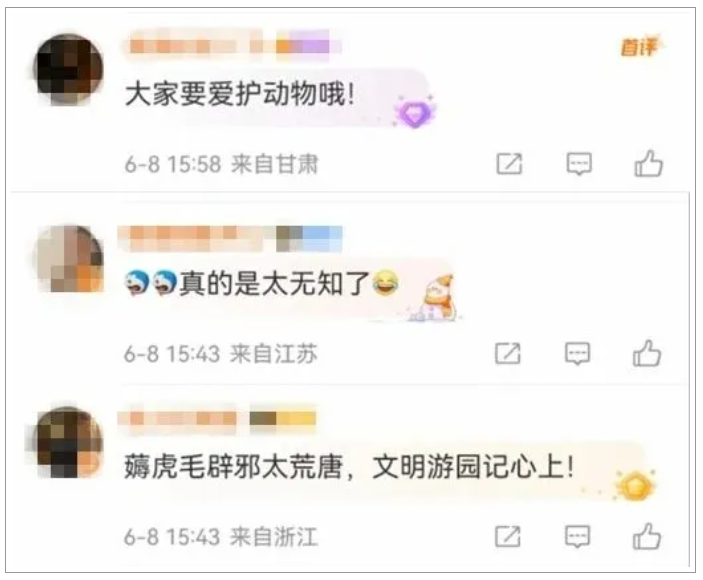Share the comment from 浙江
Viewport: 703px width, 580px height.
508,536
